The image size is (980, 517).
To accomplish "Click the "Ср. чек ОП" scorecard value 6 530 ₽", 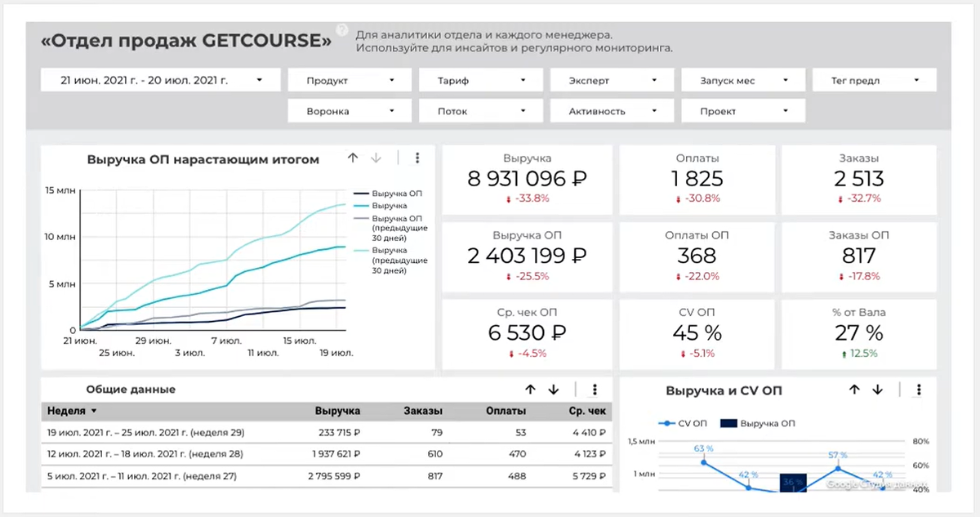I will [528, 333].
